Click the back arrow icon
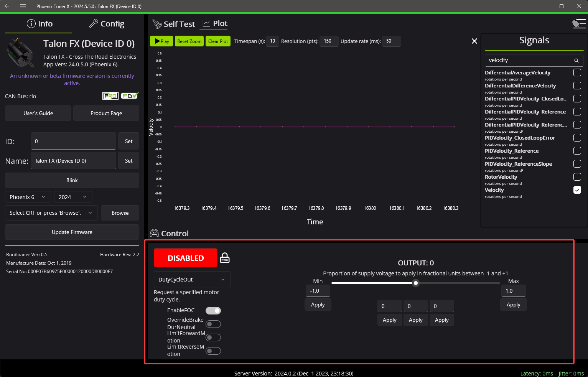Viewport: 588px width, 377px height. (x=7, y=6)
